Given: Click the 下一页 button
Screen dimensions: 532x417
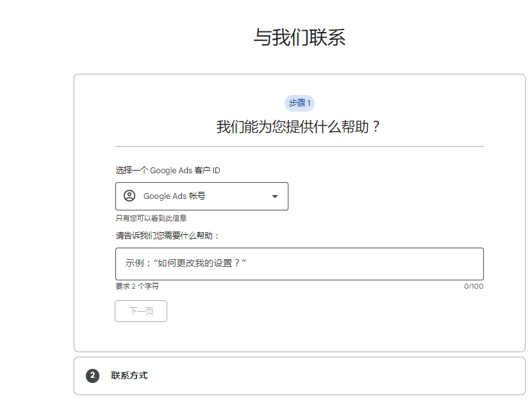Looking at the screenshot, I should [x=140, y=311].
